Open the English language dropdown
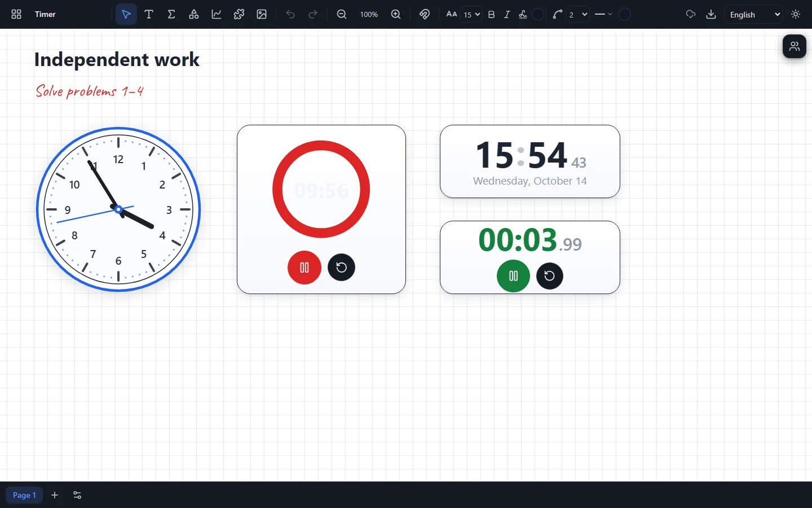This screenshot has height=508, width=812. click(x=754, y=14)
